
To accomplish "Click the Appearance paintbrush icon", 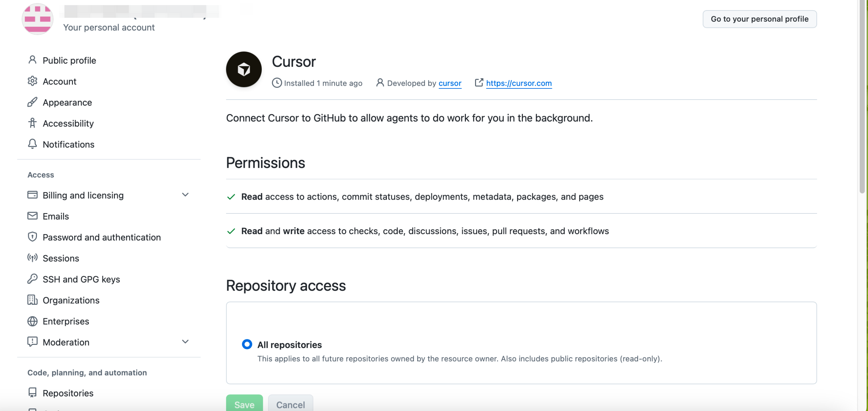I will pos(32,102).
